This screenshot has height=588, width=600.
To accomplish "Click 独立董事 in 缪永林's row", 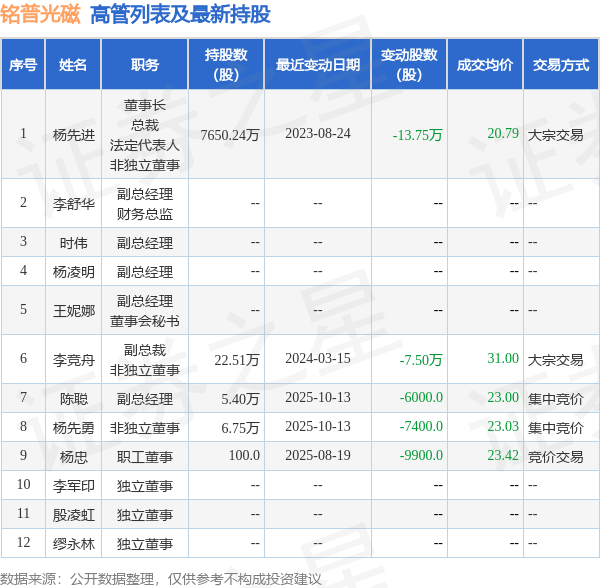I will point(145,544).
